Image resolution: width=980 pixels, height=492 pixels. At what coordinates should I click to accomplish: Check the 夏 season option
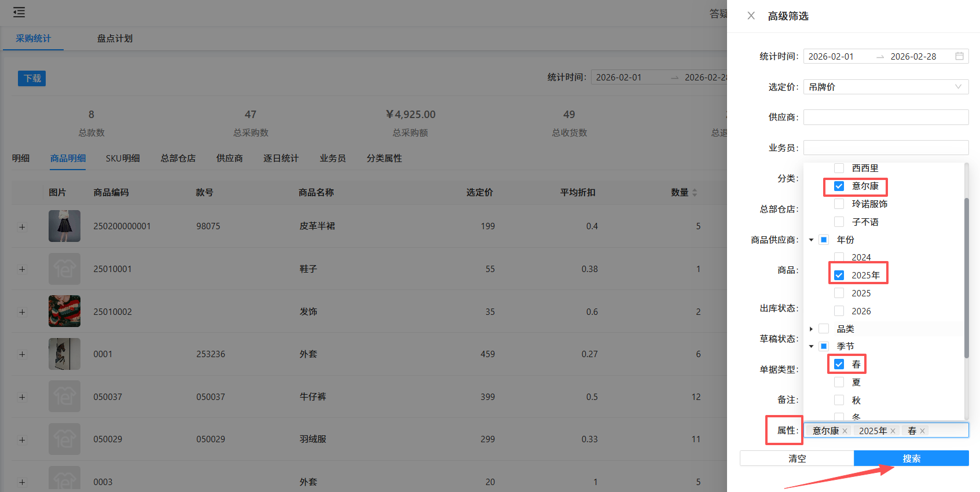(839, 382)
